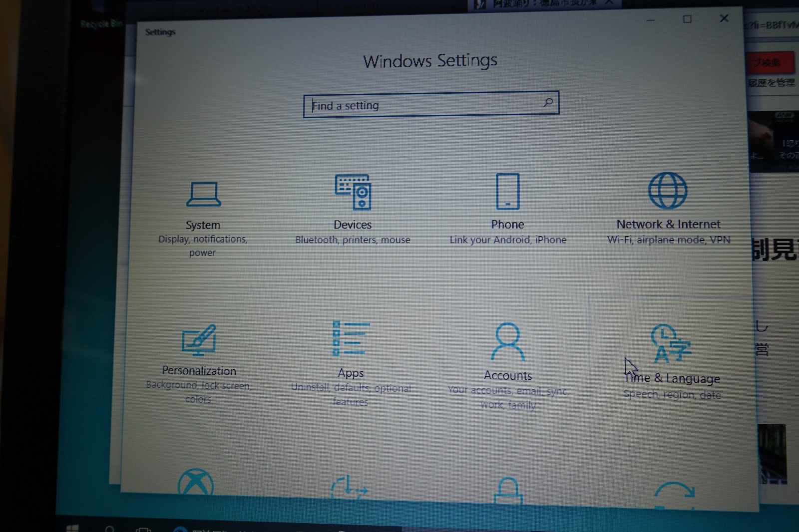
Task: Open the Accounts person icon
Action: (508, 341)
